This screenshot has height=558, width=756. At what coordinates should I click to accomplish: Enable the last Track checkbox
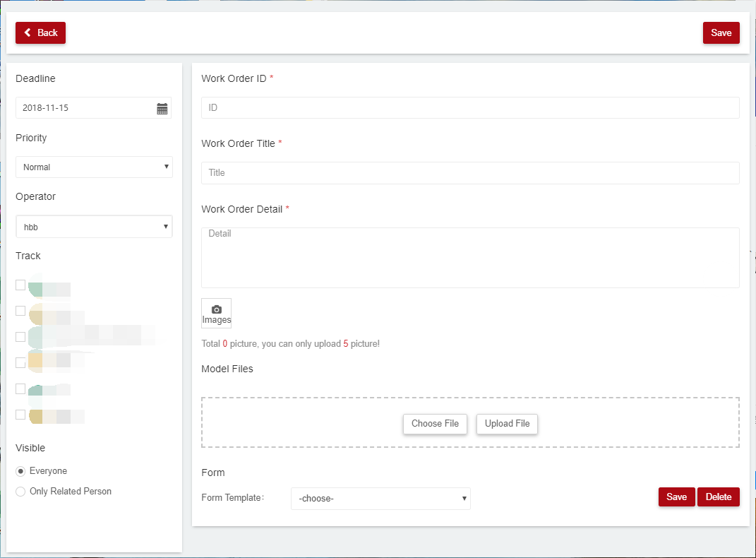pyautogui.click(x=20, y=415)
